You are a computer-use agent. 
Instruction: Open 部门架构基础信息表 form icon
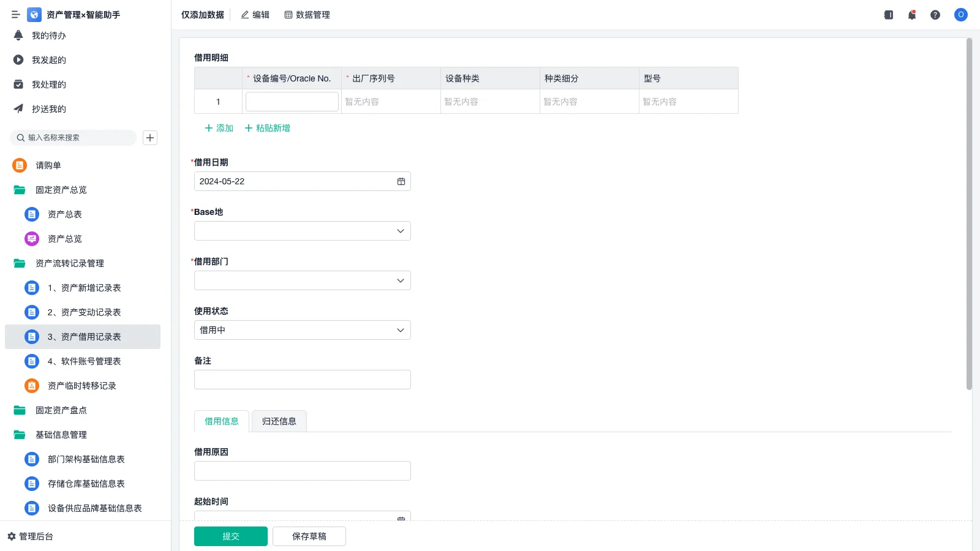pyautogui.click(x=32, y=459)
